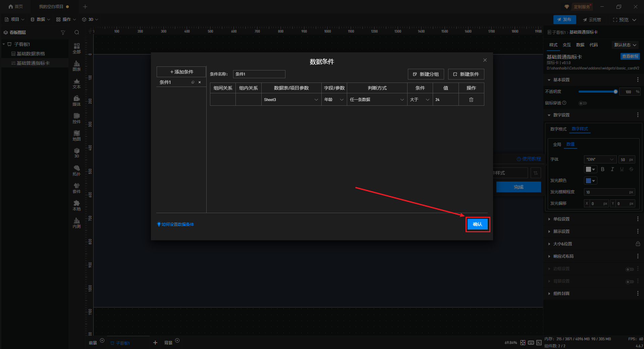Click the delete trash icon in condition row
Screen dimensions: 644x349
coord(471,100)
